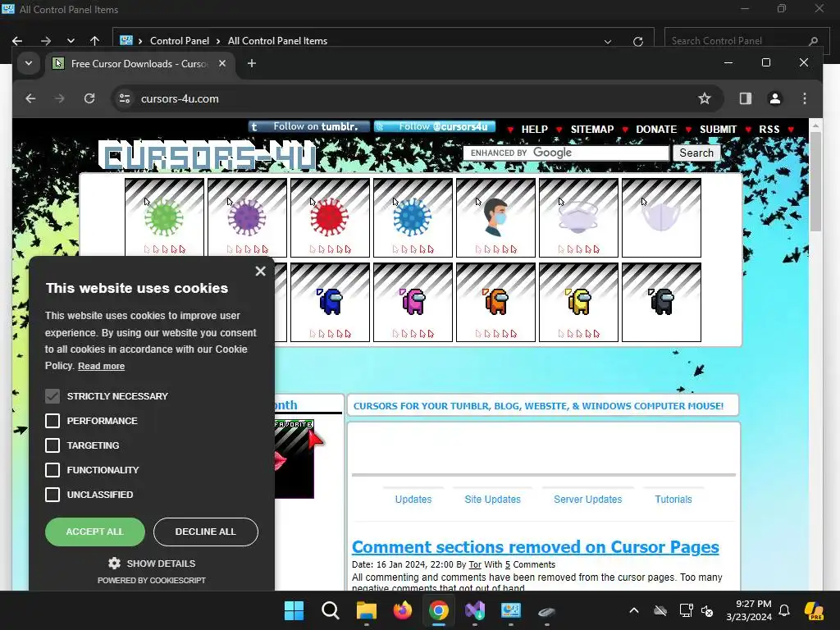Enable the Targeting cookies checkbox
840x630 pixels.
(x=52, y=445)
